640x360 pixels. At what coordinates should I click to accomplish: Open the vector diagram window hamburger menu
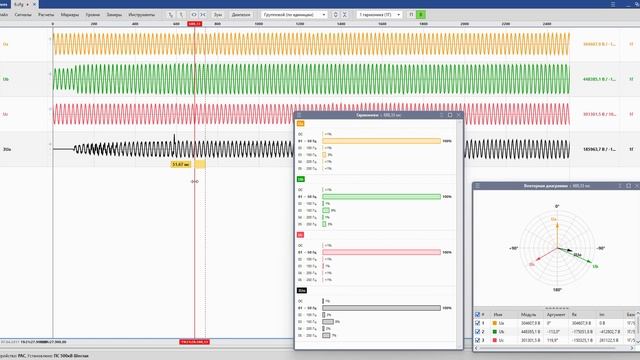[478, 186]
